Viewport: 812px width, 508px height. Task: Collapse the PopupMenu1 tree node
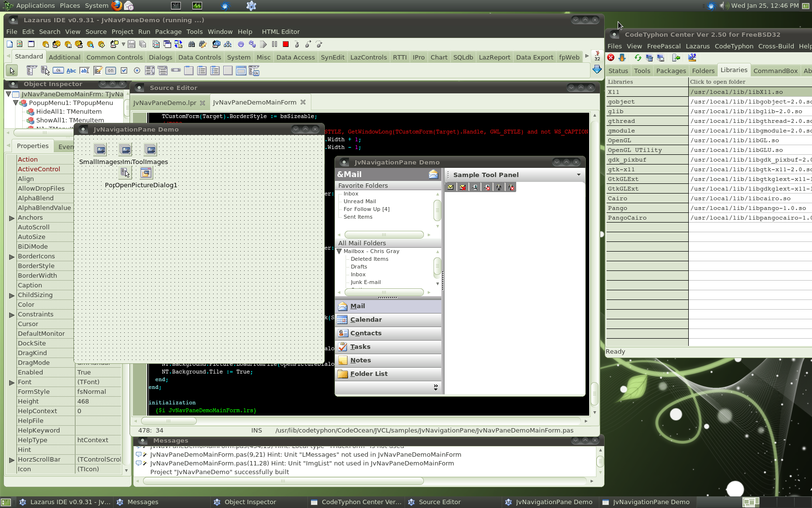[x=16, y=103]
